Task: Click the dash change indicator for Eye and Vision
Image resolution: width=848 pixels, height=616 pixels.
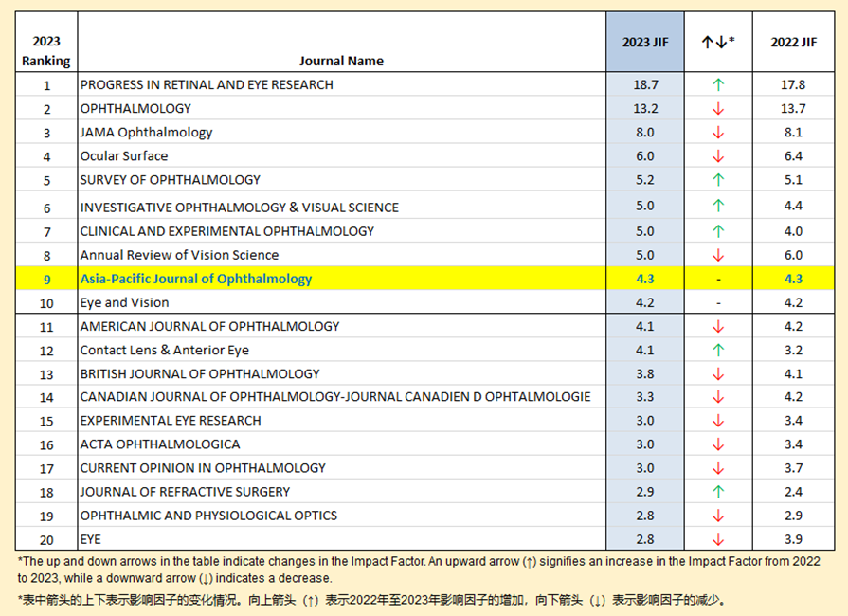Action: (x=718, y=303)
